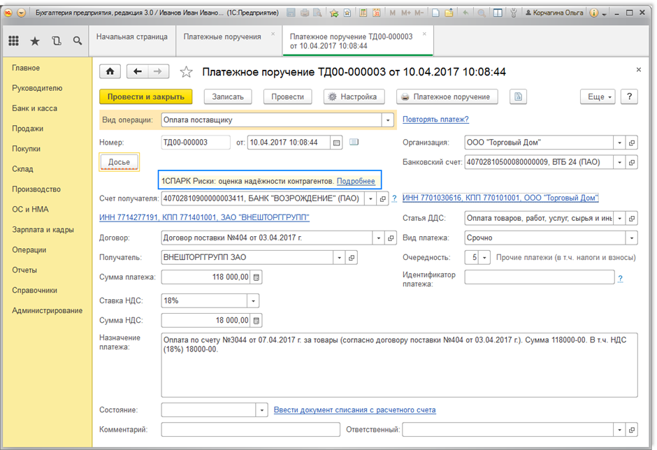The width and height of the screenshot is (657, 450).
Task: Open the favorites star panel
Action: pos(35,41)
